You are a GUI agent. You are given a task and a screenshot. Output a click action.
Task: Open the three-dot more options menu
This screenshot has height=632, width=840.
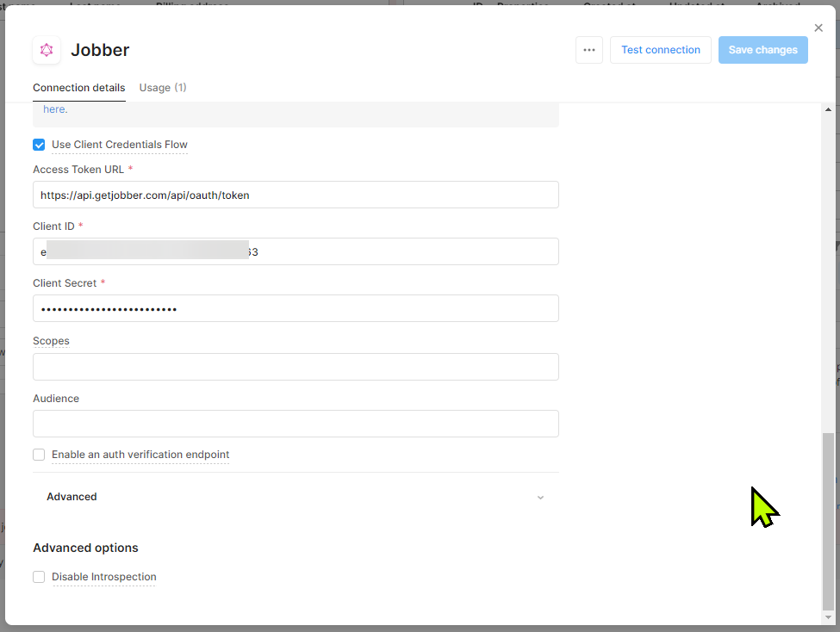[x=589, y=50]
